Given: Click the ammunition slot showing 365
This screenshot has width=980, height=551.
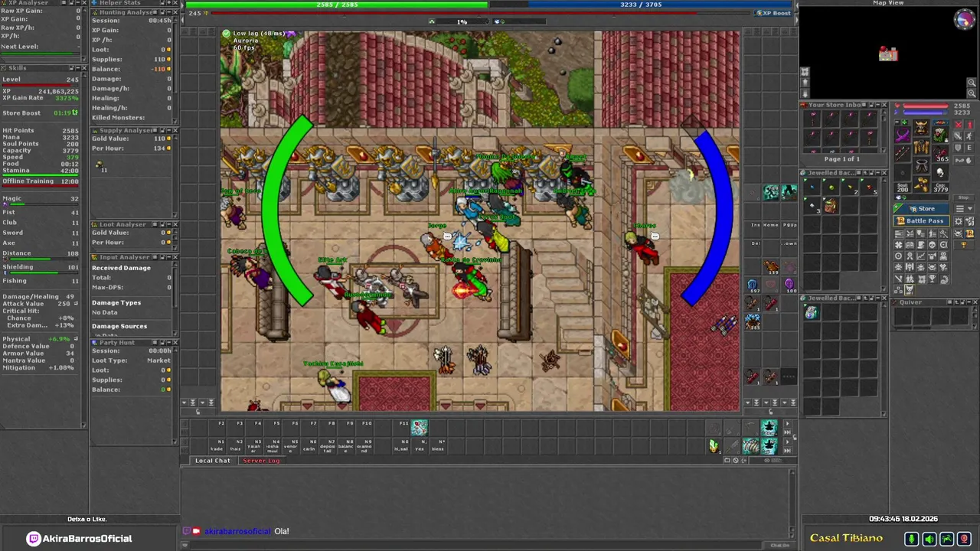Looking at the screenshot, I should (941, 153).
